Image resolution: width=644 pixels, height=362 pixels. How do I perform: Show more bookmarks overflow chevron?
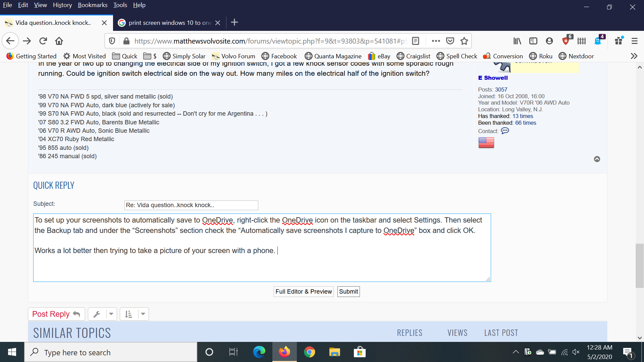[634, 56]
